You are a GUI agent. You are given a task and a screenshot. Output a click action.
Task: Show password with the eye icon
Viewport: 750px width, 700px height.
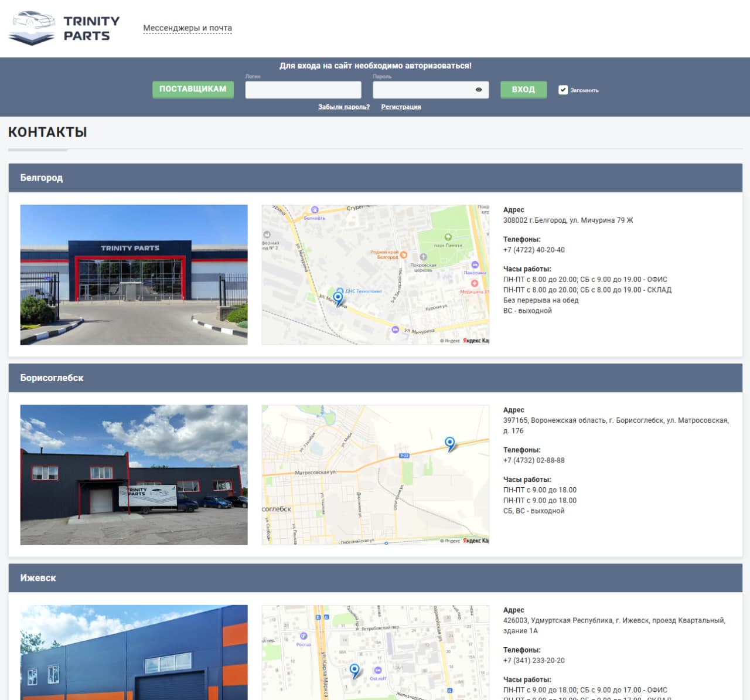[x=479, y=90]
